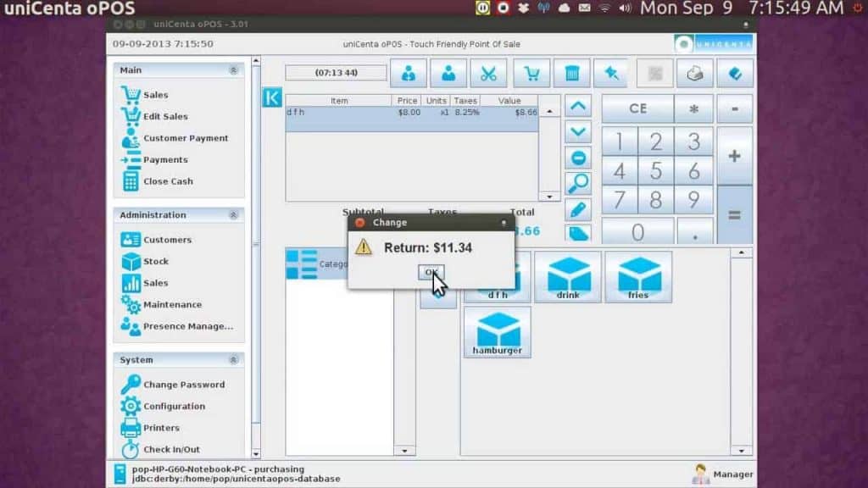Screen dimensions: 868x488
Task: Open the Ubuntu clock menu
Action: (x=742, y=8)
